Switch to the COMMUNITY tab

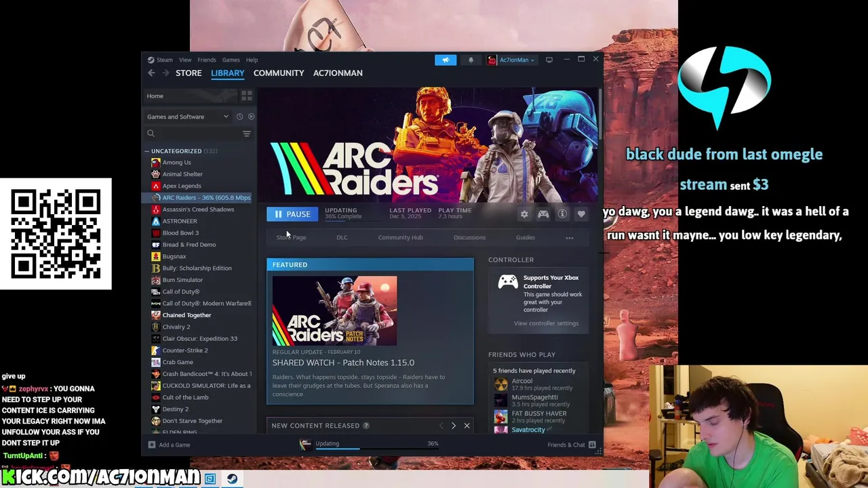tap(279, 73)
